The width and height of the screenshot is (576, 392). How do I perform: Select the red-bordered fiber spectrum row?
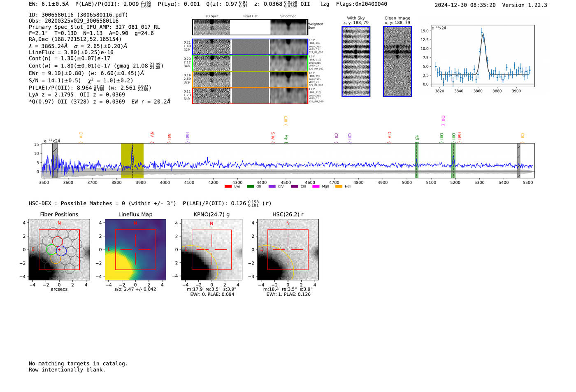click(x=250, y=95)
